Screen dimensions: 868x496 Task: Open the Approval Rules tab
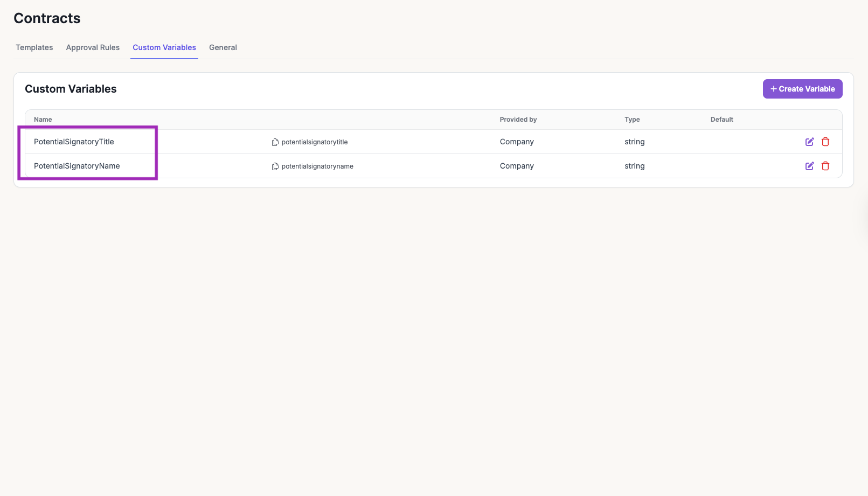tap(93, 47)
